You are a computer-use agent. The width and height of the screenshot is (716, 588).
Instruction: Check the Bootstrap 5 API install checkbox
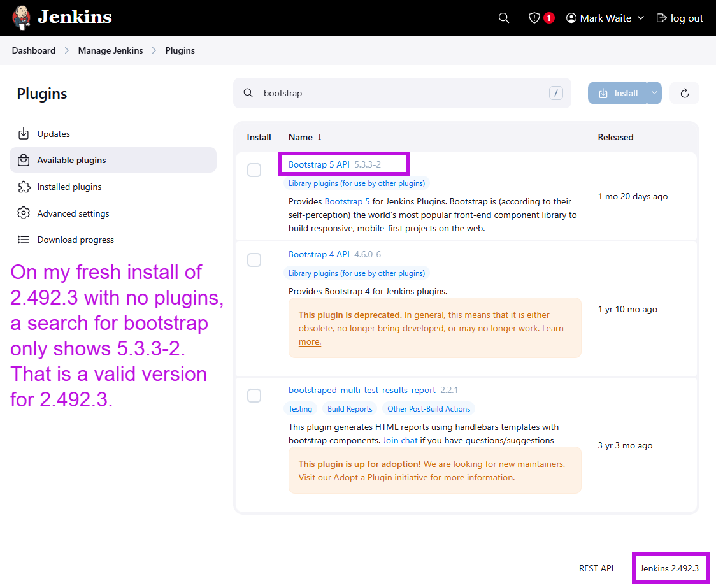254,170
